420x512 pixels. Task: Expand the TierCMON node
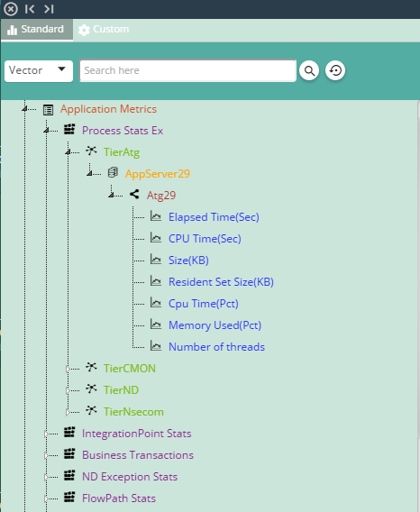[68, 369]
